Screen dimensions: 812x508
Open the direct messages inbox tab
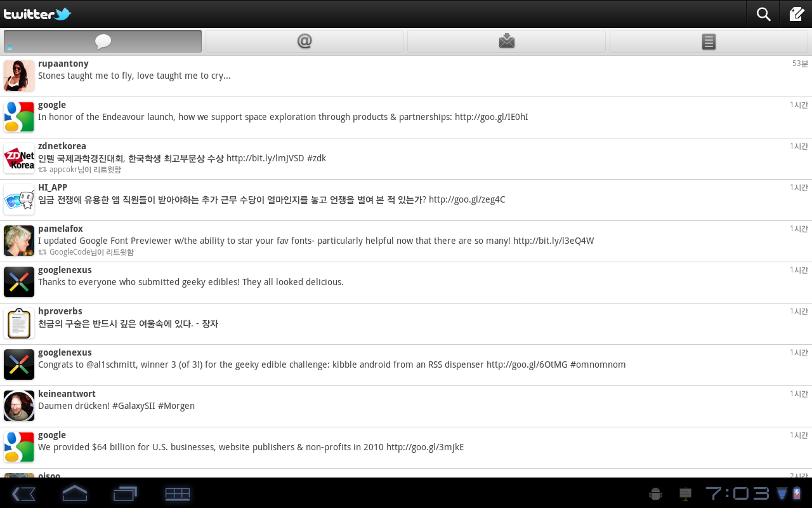pyautogui.click(x=506, y=41)
